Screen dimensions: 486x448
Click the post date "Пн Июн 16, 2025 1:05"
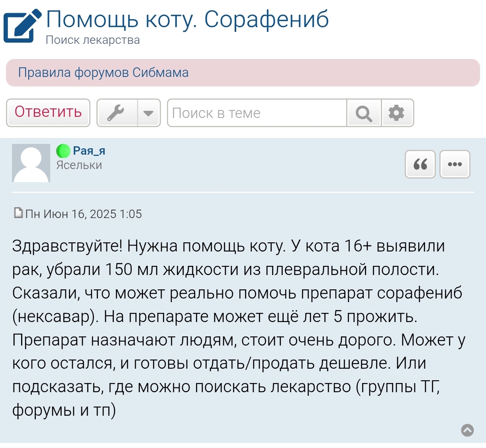(84, 214)
